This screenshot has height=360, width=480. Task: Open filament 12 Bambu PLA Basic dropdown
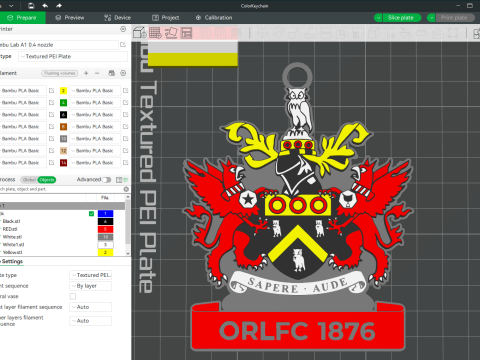click(94, 151)
